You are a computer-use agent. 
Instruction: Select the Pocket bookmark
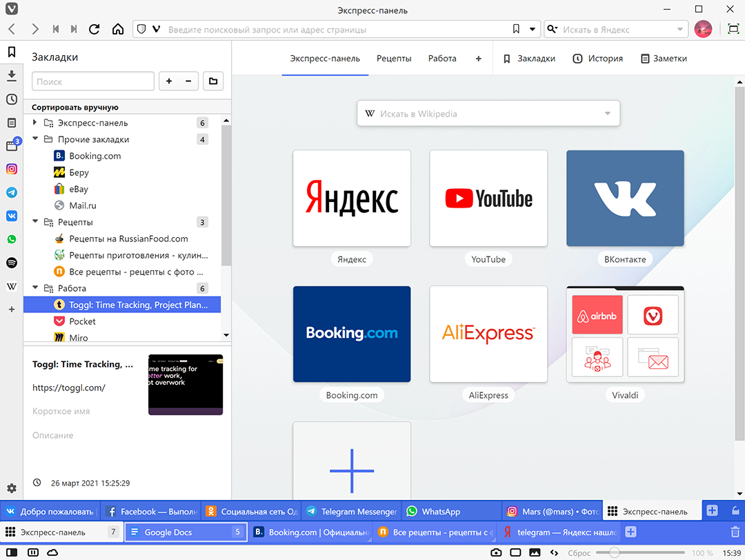(122, 321)
